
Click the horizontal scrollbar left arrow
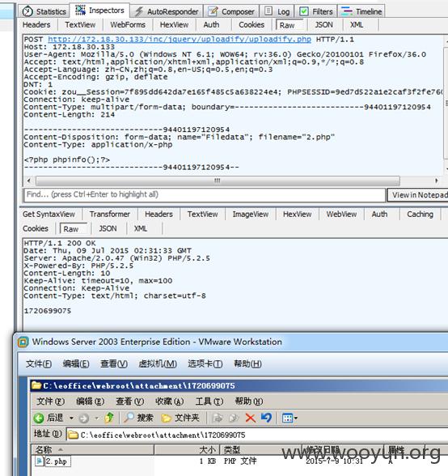pyautogui.click(x=29, y=181)
